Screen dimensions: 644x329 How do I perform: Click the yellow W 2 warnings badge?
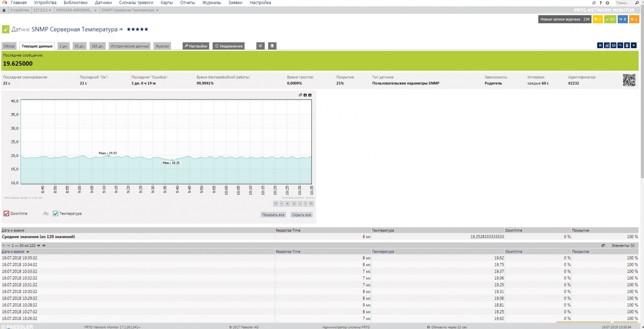(598, 19)
